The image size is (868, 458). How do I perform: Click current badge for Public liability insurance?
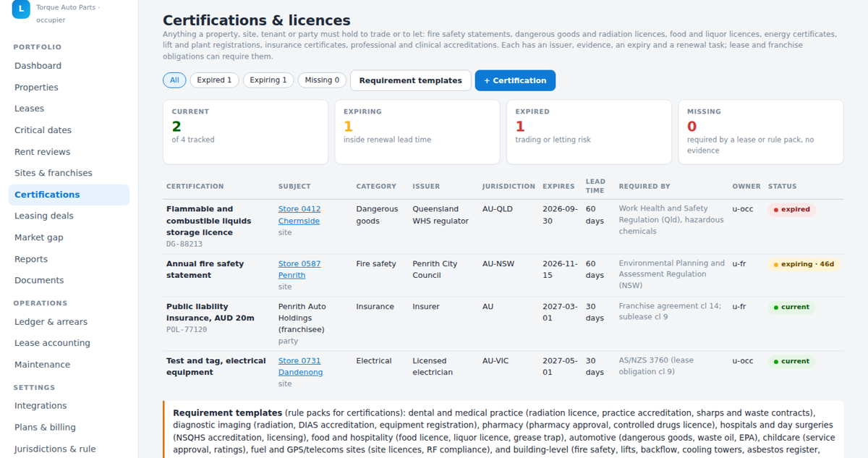coord(791,308)
